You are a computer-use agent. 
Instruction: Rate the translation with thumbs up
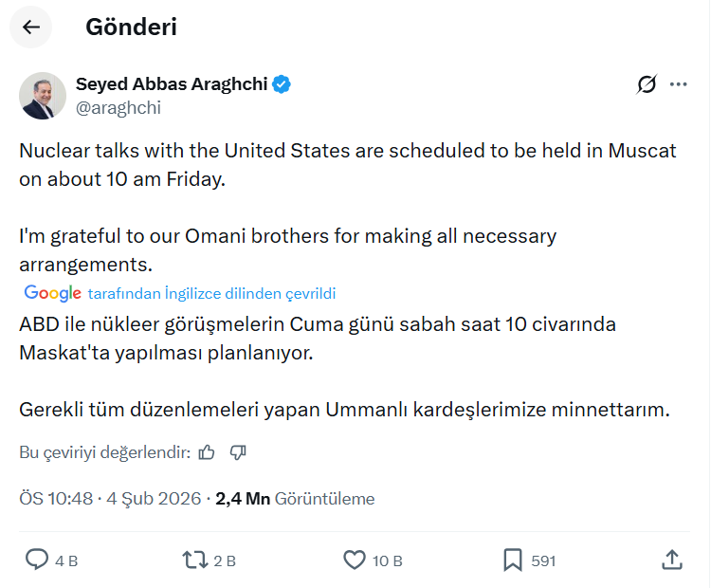pyautogui.click(x=208, y=452)
